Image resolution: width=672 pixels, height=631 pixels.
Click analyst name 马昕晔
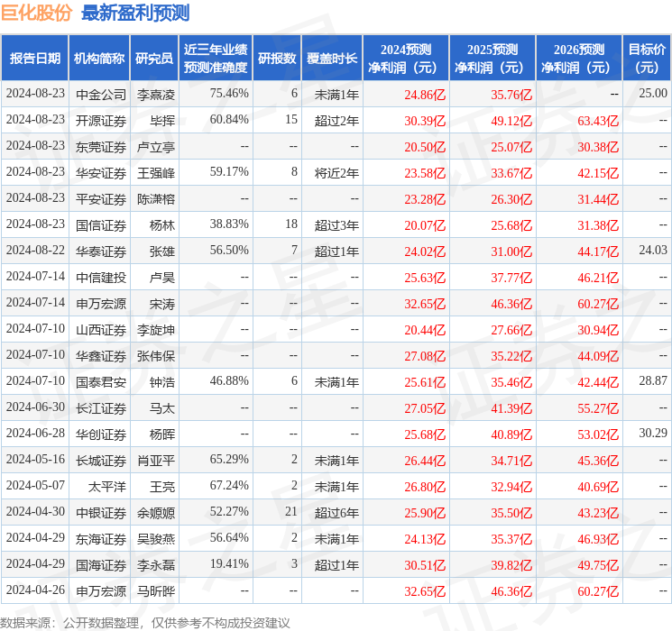coord(156,591)
